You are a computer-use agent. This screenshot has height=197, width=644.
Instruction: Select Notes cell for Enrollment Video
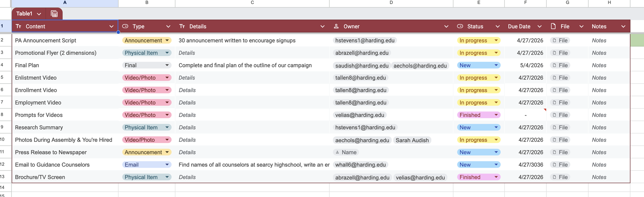coord(609,90)
